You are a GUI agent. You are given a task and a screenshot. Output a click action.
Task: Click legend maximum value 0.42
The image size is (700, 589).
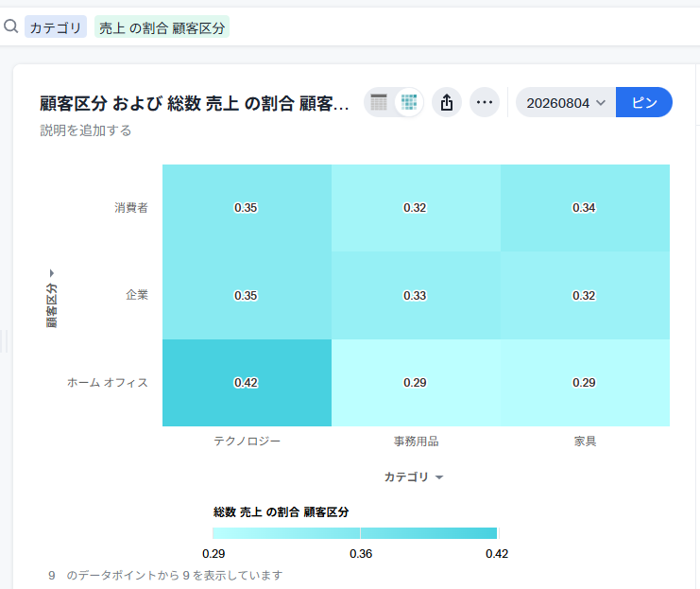click(x=497, y=554)
